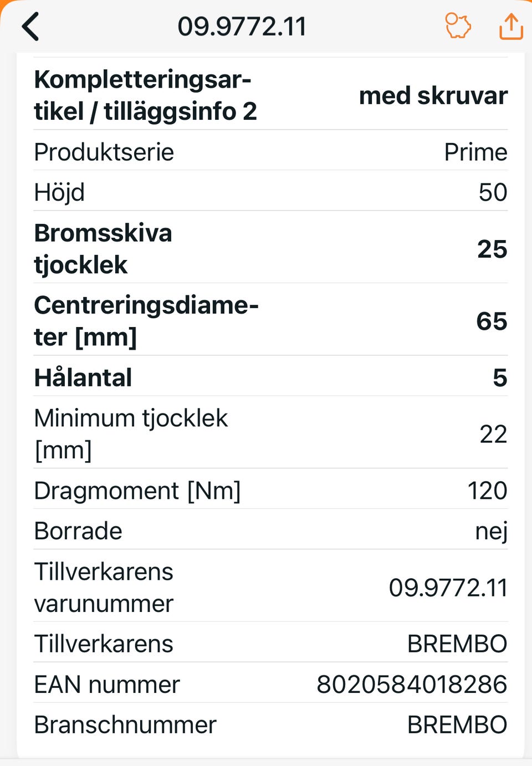Select the Centreringsdiameter value 65
Image resolution: width=532 pixels, height=766 pixels.
492,321
